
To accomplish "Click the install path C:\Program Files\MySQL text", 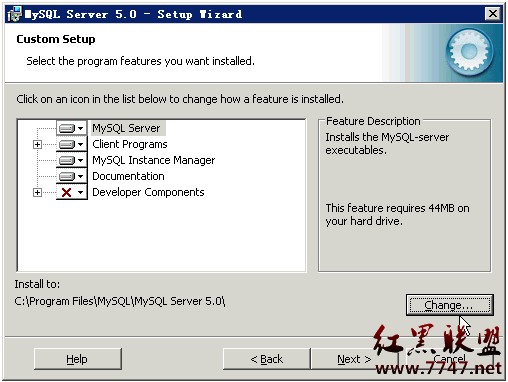I will [120, 301].
